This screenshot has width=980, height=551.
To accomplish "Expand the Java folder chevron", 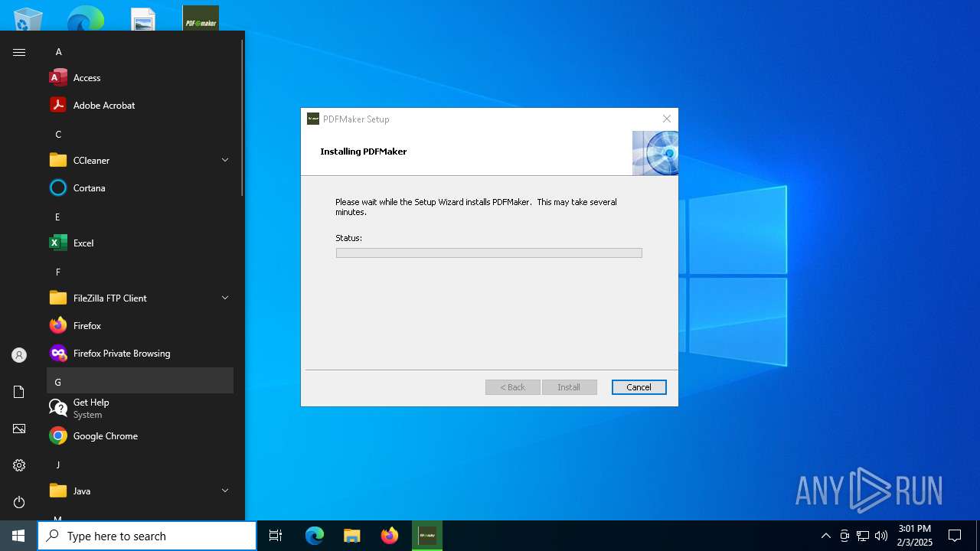I will (225, 491).
